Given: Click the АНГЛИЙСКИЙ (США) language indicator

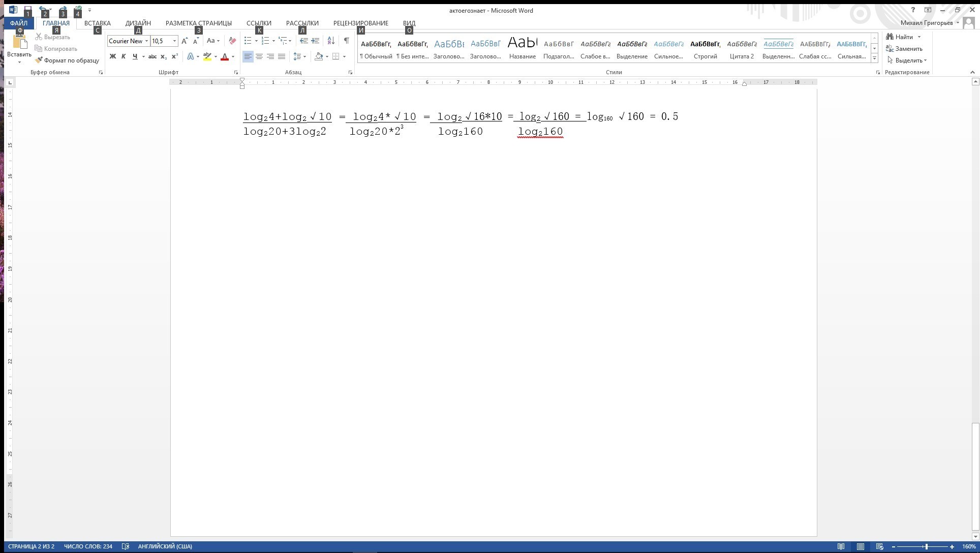Looking at the screenshot, I should [165, 546].
